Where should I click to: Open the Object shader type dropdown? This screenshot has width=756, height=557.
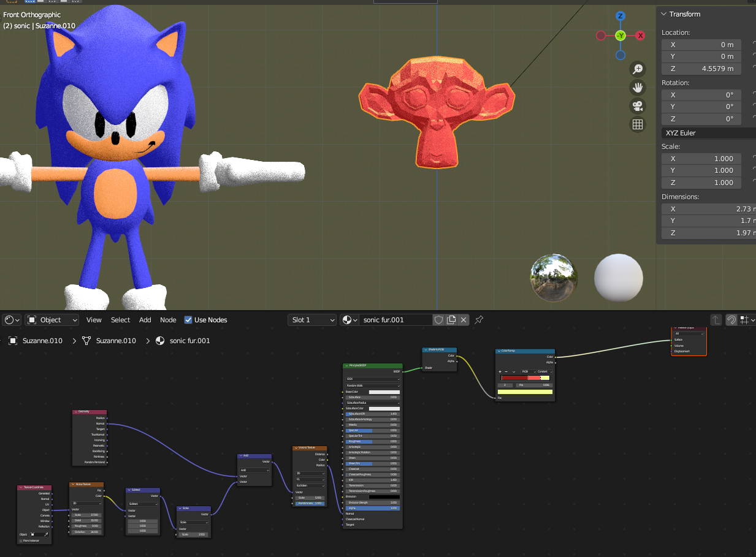[52, 320]
